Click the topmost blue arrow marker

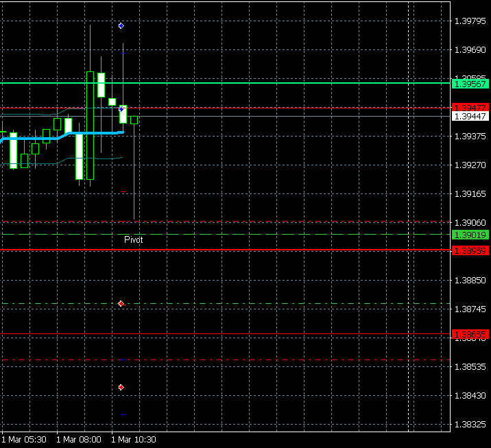point(121,26)
